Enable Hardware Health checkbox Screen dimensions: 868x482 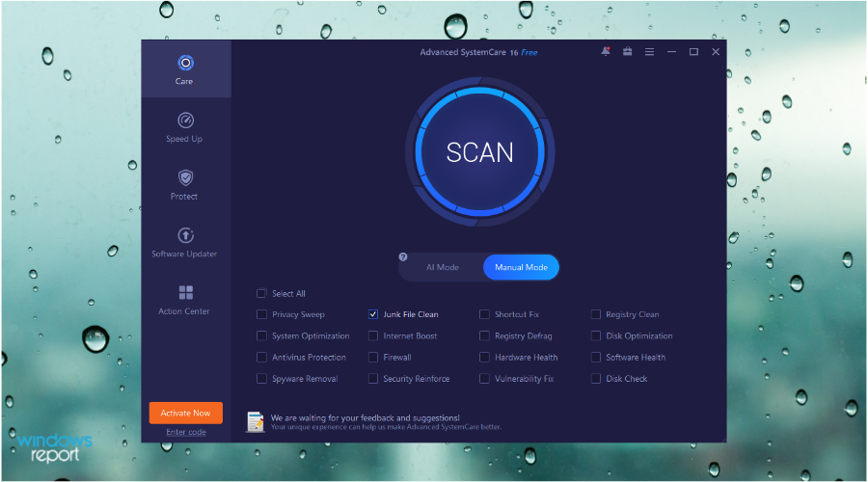(x=484, y=358)
